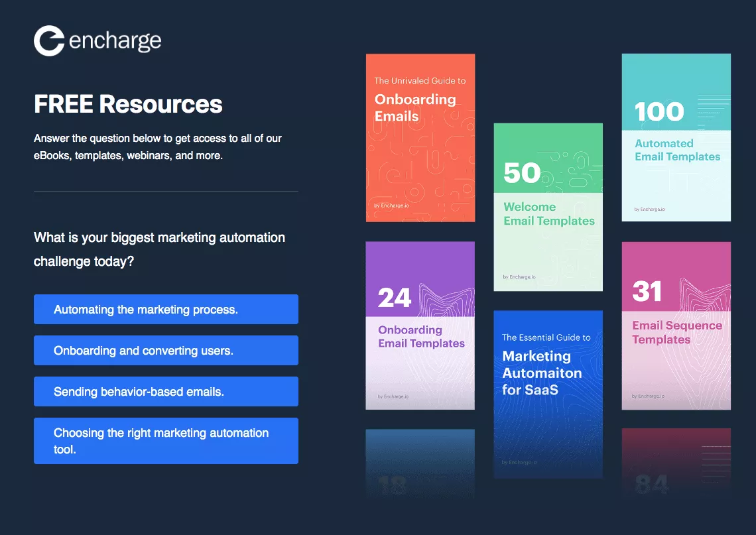This screenshot has width=756, height=535.
Task: Click the 'FREE Resources' heading
Action: [x=128, y=104]
